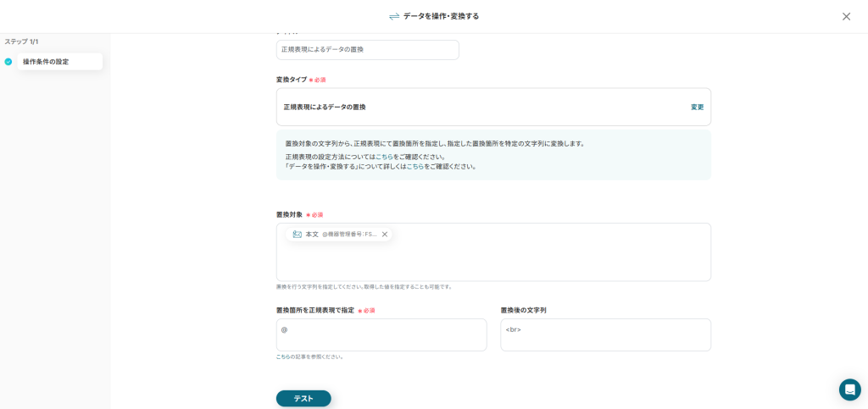The width and height of the screenshot is (868, 409).
Task: Open こちら link for 正規表現の設定方法
Action: 384,157
